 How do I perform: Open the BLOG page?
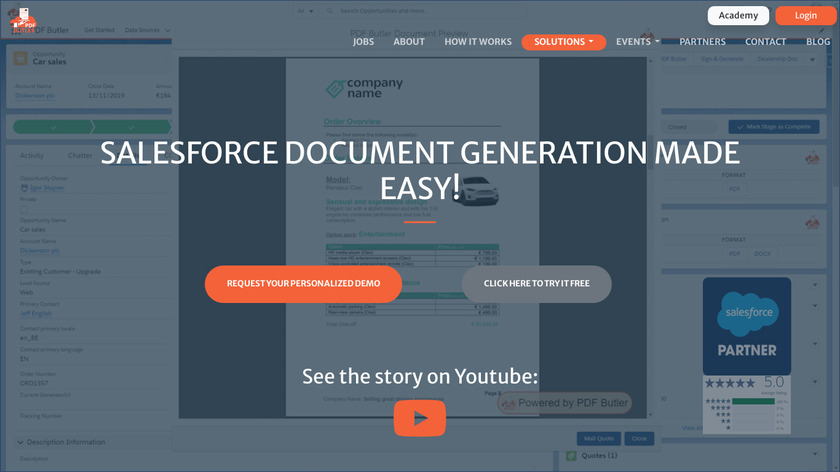818,42
